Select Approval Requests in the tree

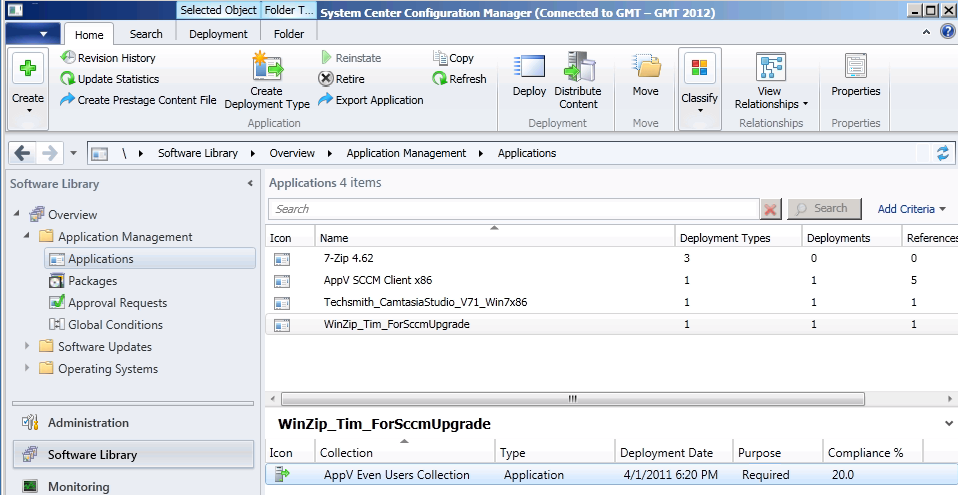point(108,302)
